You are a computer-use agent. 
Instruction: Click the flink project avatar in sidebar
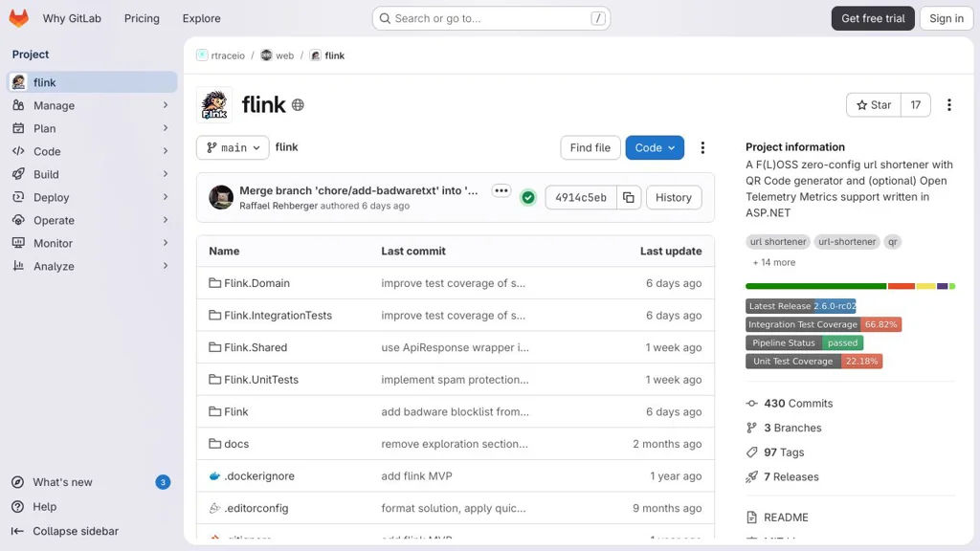19,82
